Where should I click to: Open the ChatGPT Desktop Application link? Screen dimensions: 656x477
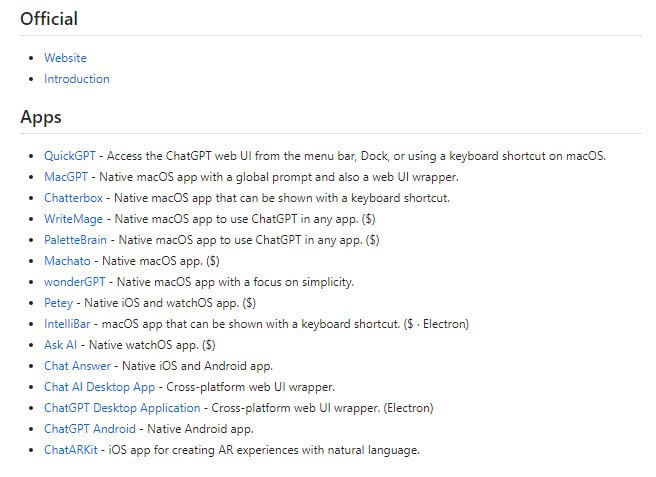coord(122,408)
